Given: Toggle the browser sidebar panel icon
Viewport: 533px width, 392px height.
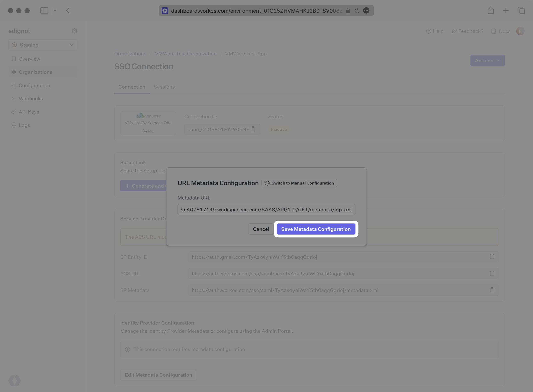Looking at the screenshot, I should 44,10.
